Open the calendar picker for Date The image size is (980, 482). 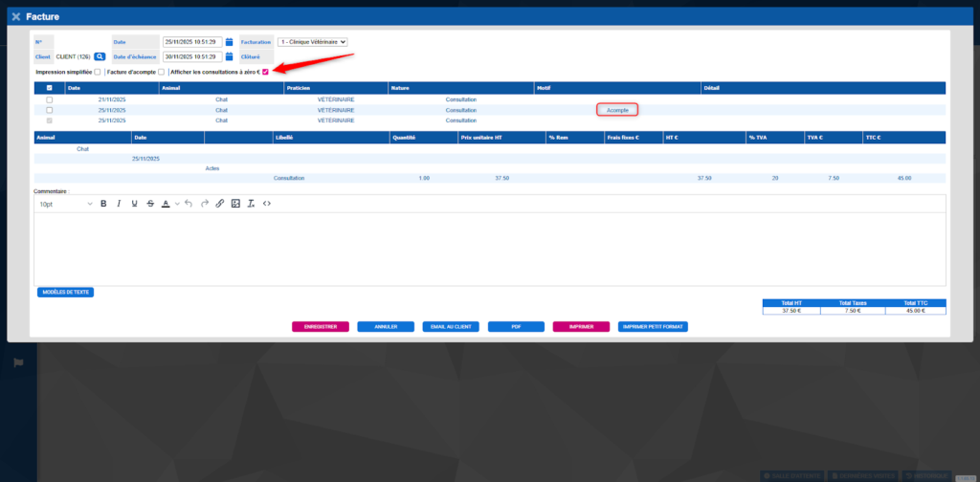(x=229, y=42)
